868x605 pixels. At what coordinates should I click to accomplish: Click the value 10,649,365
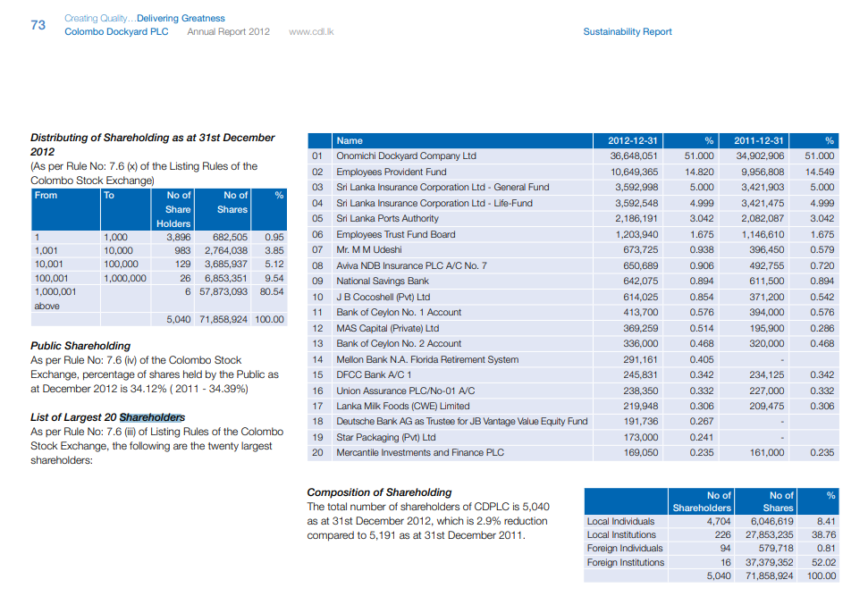[x=634, y=172]
